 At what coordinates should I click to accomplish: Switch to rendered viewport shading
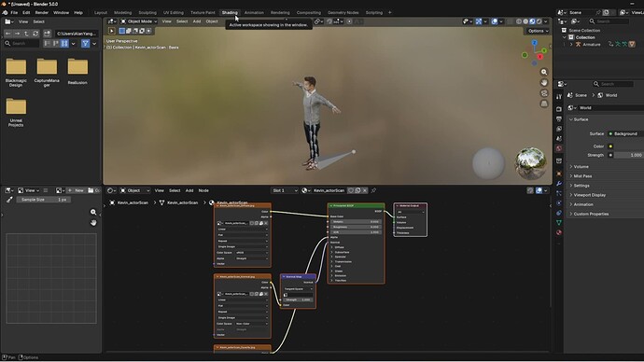[x=539, y=21]
